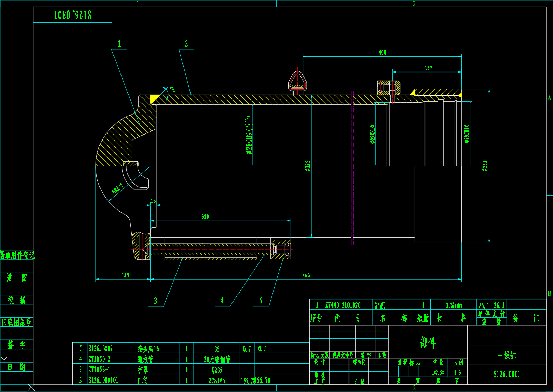Select the 部件 title block heading
This screenshot has height=392, width=553.
(x=428, y=342)
